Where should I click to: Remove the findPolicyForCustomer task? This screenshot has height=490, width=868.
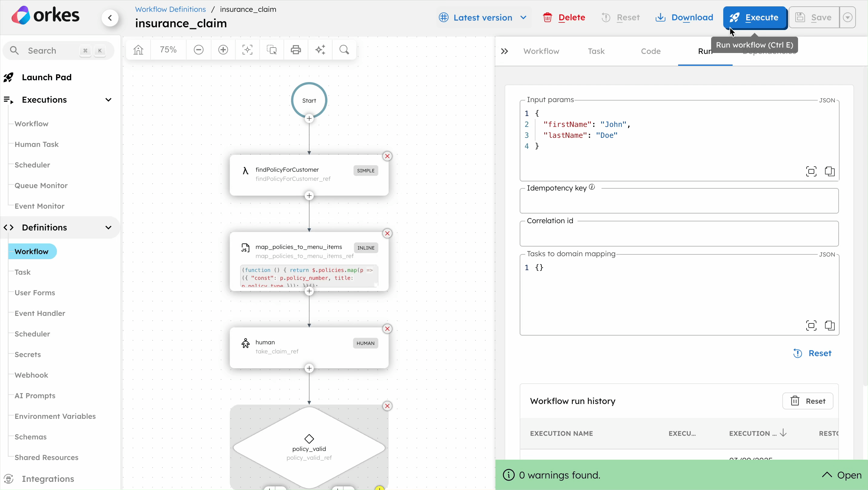click(387, 156)
